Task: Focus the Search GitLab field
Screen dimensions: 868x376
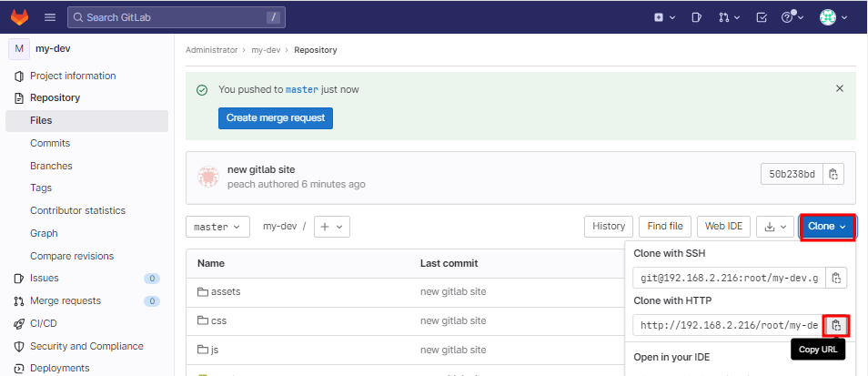Action: click(177, 17)
